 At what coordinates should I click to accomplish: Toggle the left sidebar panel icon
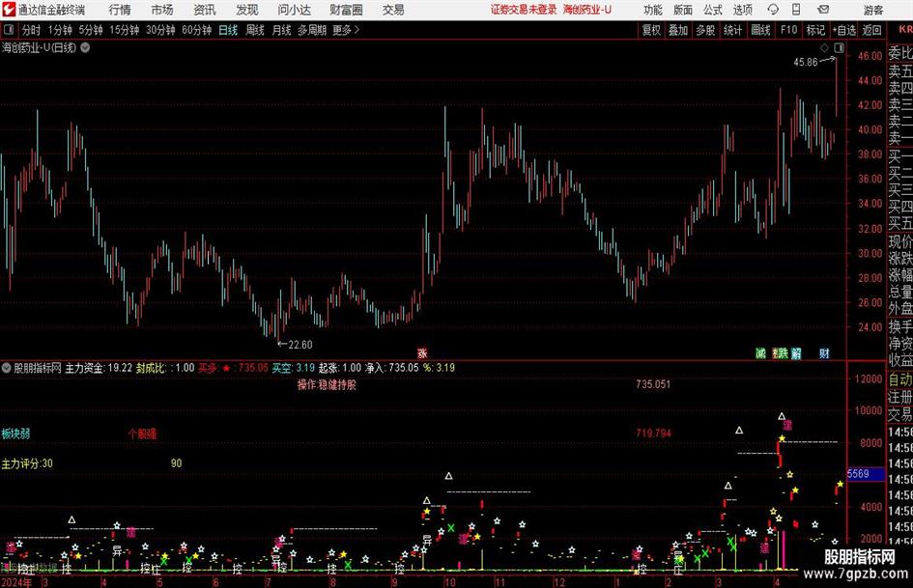9,30
